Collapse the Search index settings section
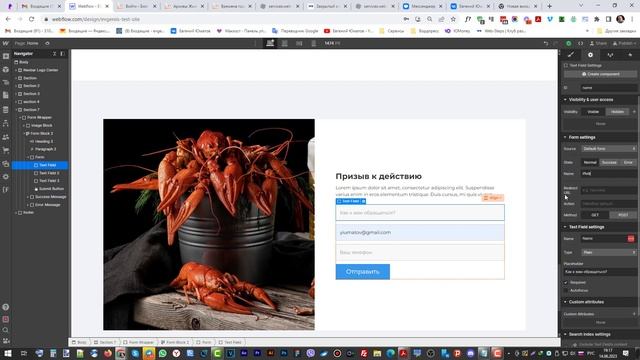Image resolution: width=640 pixels, height=360 pixels. click(566, 334)
